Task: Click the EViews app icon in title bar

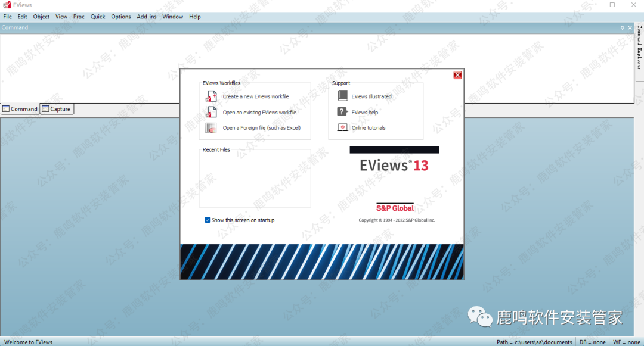Action: (x=7, y=5)
